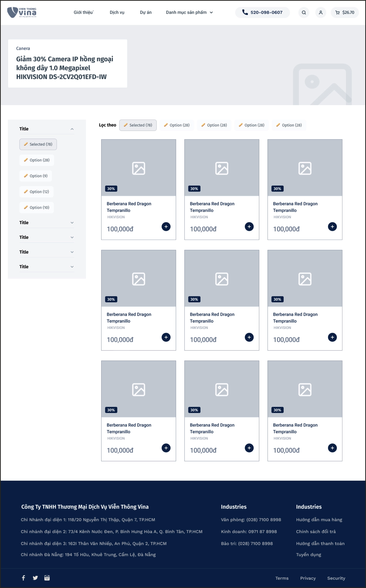This screenshot has height=588, width=366.
Task: Open the Tuyển dụng footer link
Action: click(x=309, y=555)
